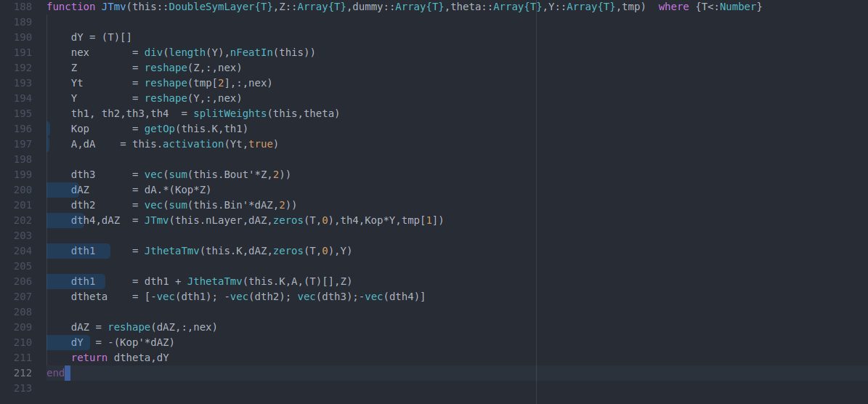Click line number 195 in gutter
868x404 pixels.
[x=23, y=113]
